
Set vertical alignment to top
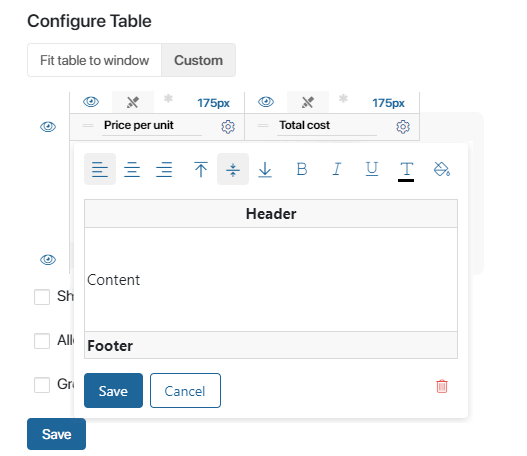tap(201, 169)
